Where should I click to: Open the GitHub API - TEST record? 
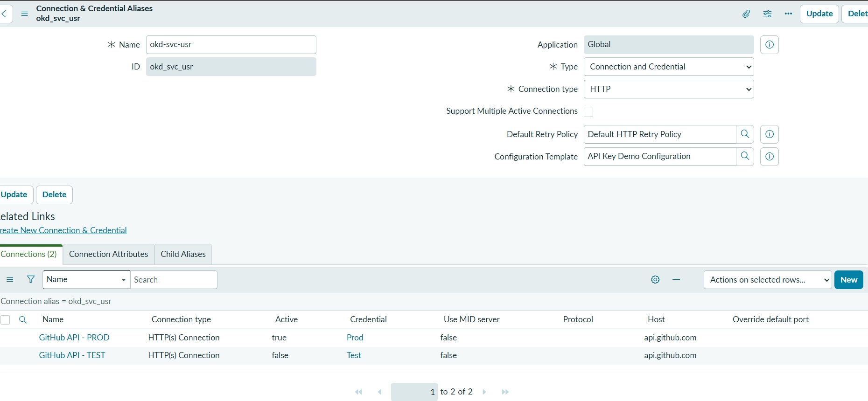tap(72, 355)
